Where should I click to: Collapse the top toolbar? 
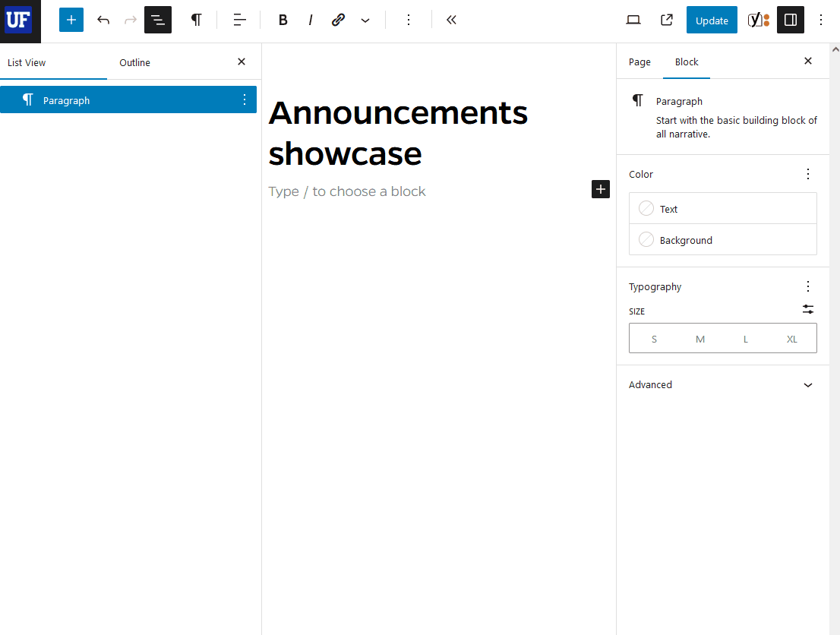point(451,20)
